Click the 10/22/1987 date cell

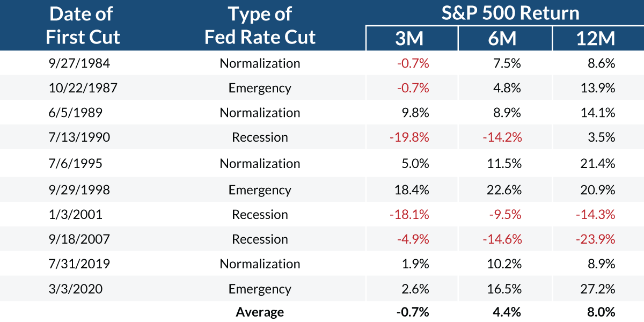click(83, 88)
